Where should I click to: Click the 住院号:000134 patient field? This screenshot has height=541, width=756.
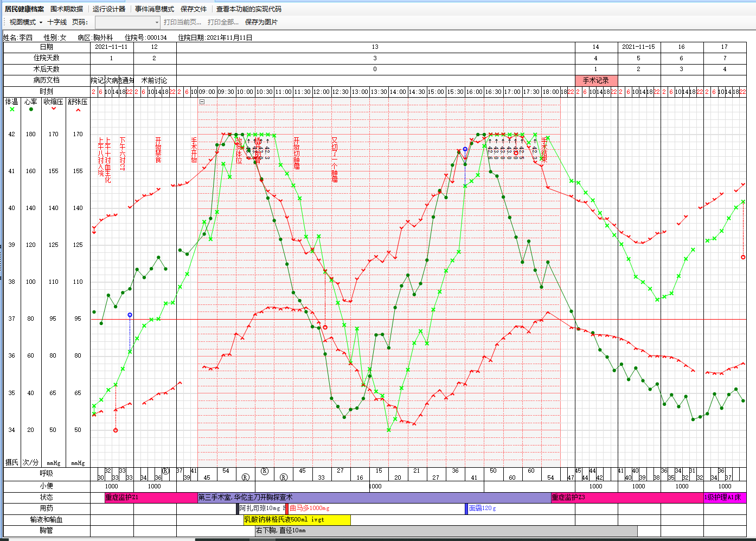146,37
